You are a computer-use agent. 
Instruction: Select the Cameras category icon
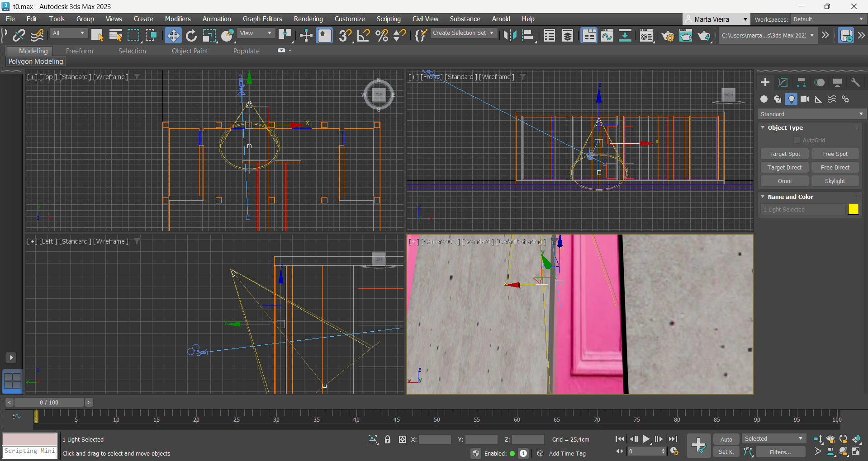click(805, 99)
